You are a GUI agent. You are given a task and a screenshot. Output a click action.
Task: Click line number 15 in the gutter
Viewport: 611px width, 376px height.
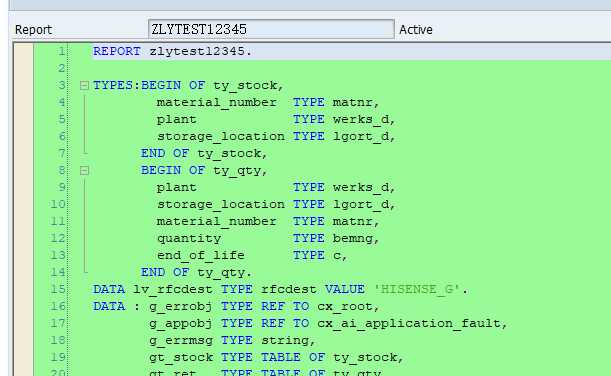click(x=58, y=289)
